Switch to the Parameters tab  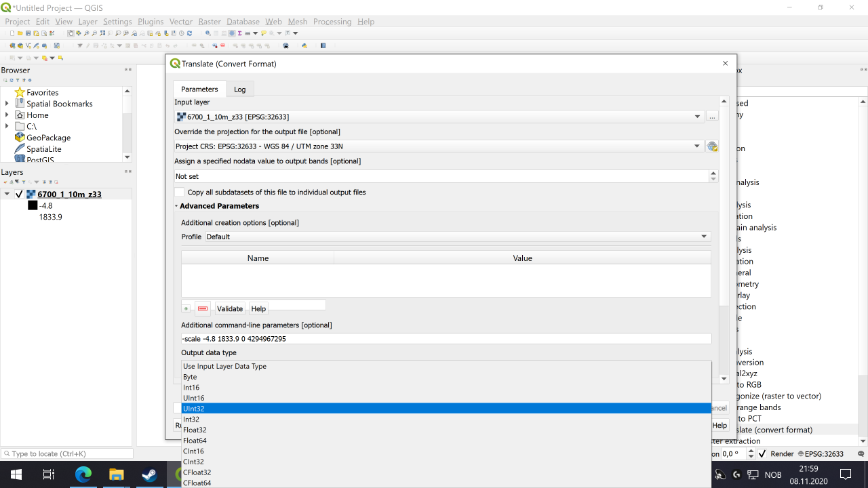tap(199, 89)
